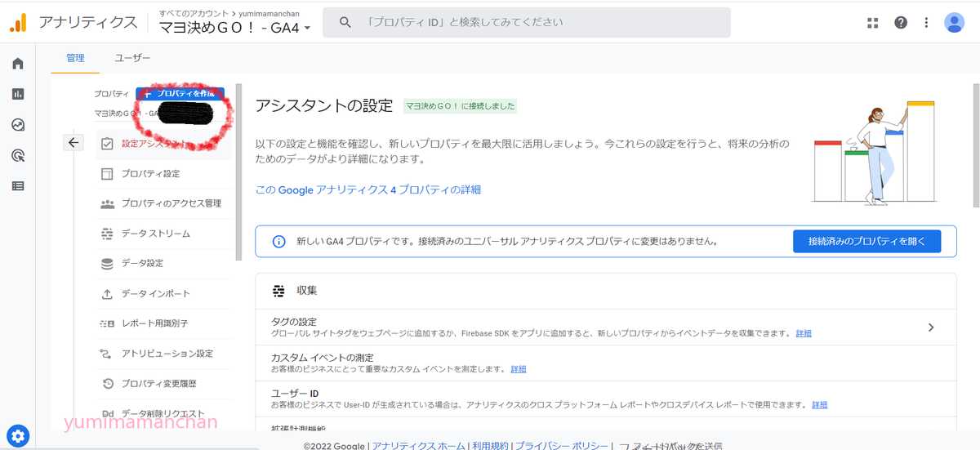Click the データインポート upload icon

point(107,293)
